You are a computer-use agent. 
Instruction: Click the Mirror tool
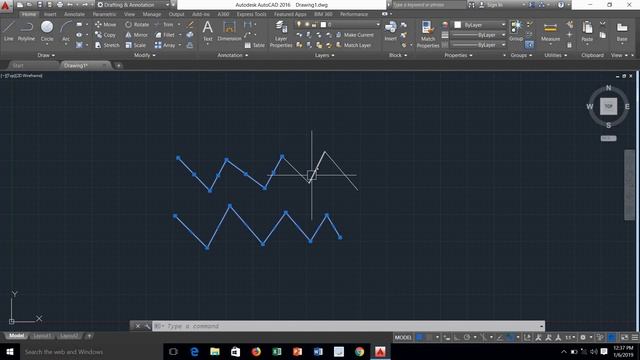coord(136,35)
